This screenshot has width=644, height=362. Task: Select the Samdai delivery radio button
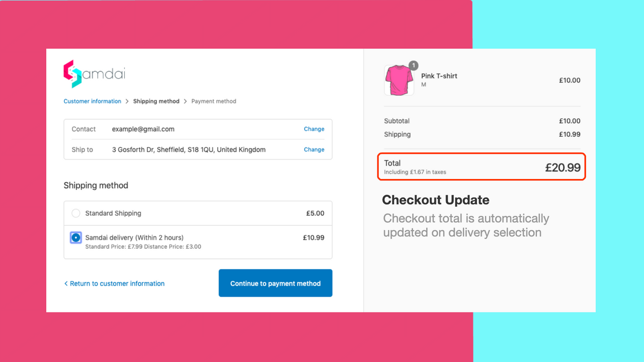tap(76, 237)
